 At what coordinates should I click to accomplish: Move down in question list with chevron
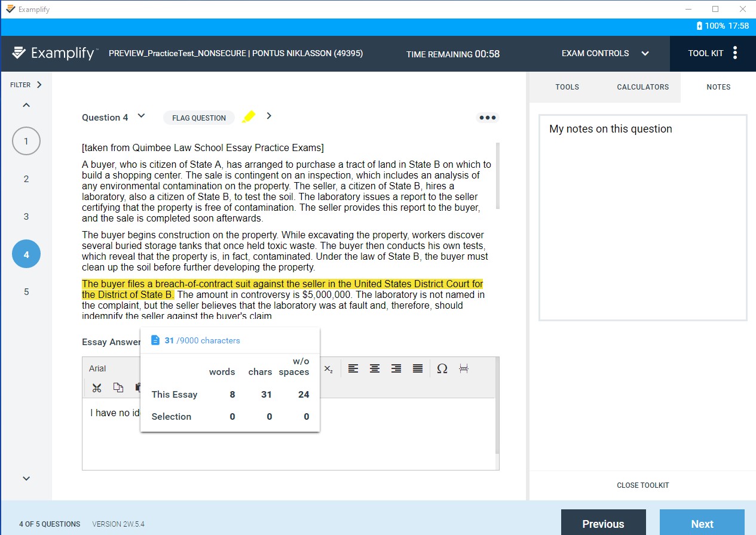point(26,478)
